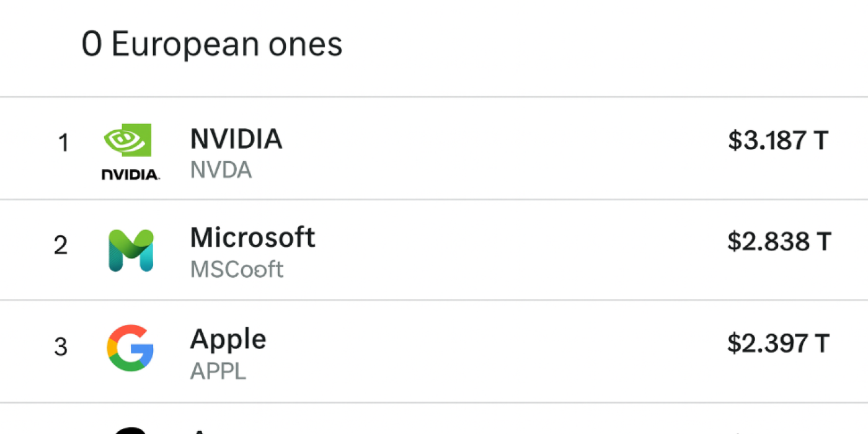Click the $2.838 T market cap

(778, 241)
